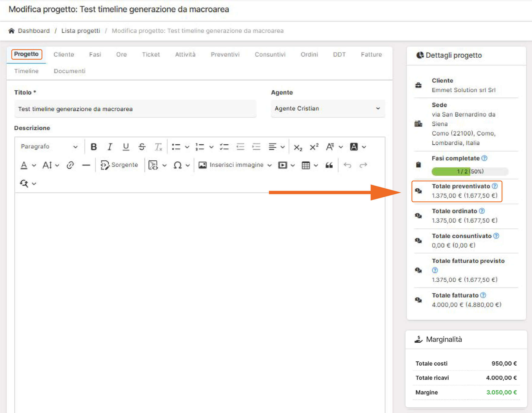The image size is (532, 413).
Task: Insert horizontal line
Action: click(x=86, y=165)
